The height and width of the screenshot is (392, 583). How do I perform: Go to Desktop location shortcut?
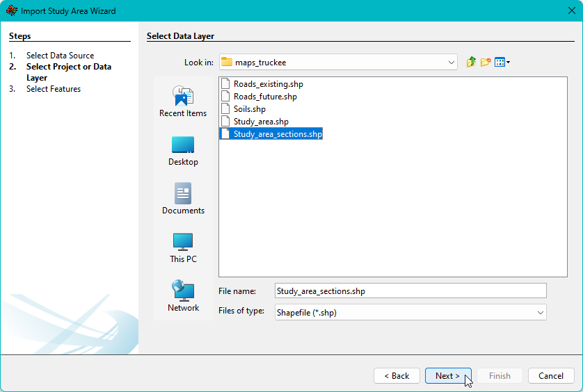coord(183,150)
